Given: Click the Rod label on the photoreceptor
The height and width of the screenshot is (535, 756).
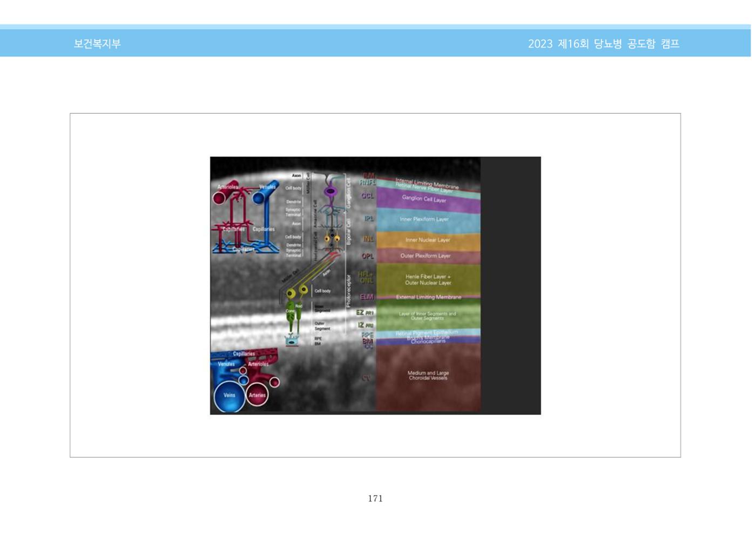Looking at the screenshot, I should 299,306.
